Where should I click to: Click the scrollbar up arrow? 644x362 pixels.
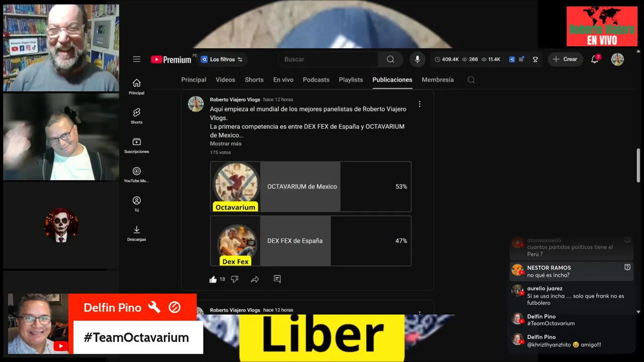pos(639,51)
